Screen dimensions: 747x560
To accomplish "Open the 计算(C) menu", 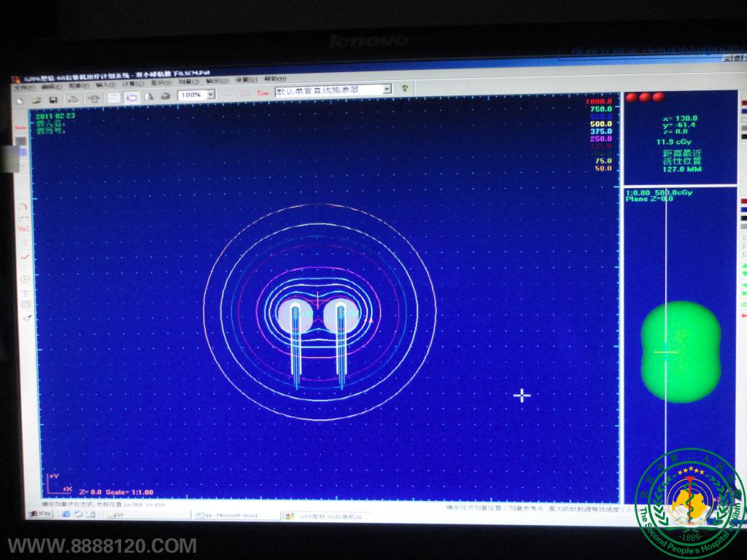I will point(128,83).
